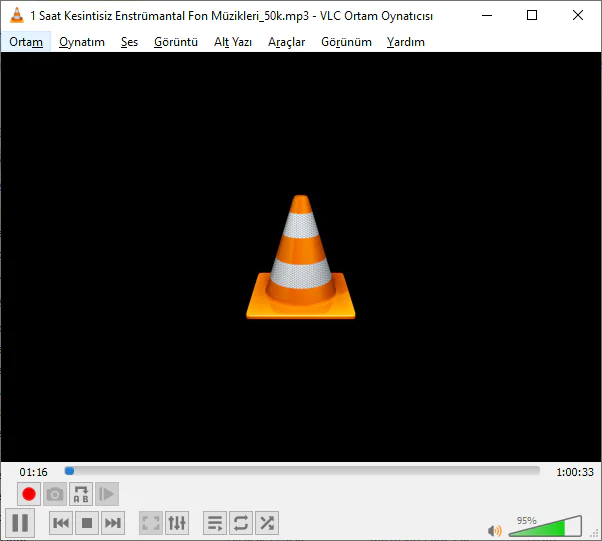Mute audio using the speaker icon
The image size is (602, 541).
(x=494, y=530)
